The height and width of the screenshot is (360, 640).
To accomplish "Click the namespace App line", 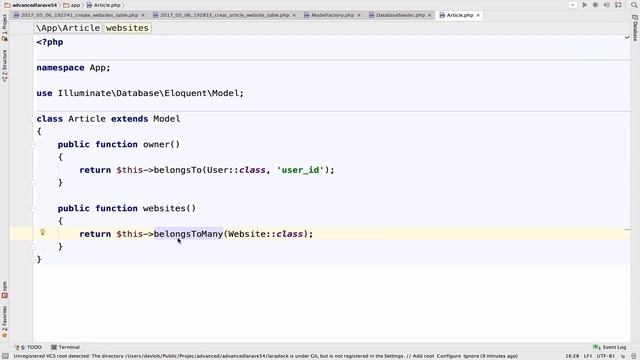I will click(73, 68).
